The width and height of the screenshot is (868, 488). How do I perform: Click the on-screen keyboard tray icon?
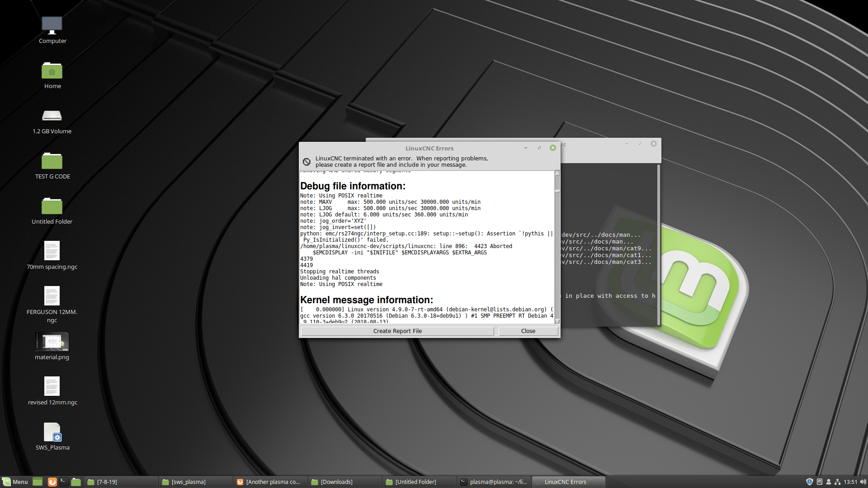pyautogui.click(x=820, y=482)
